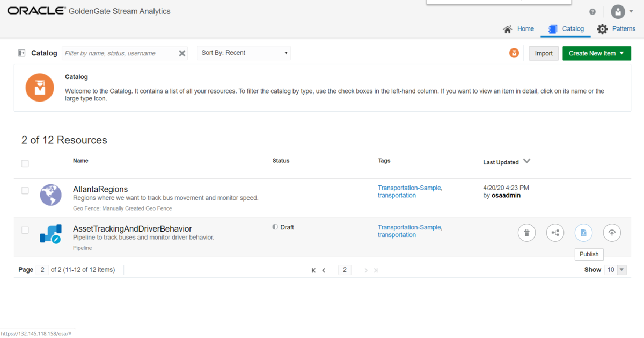
Task: Open the Show 10 items dropdown
Action: pyautogui.click(x=616, y=270)
